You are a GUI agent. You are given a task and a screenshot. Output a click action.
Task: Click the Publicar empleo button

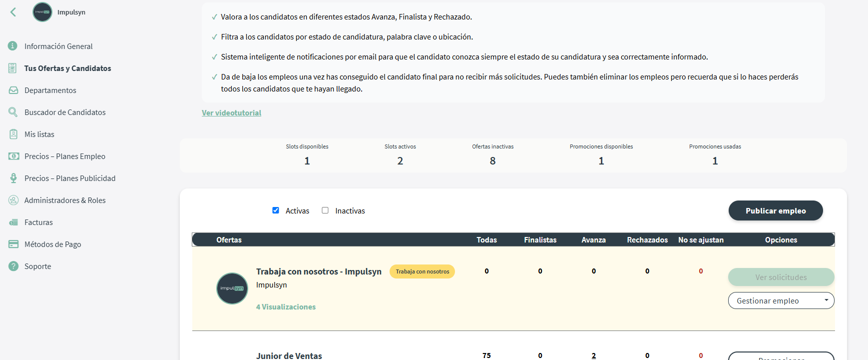[x=776, y=210]
